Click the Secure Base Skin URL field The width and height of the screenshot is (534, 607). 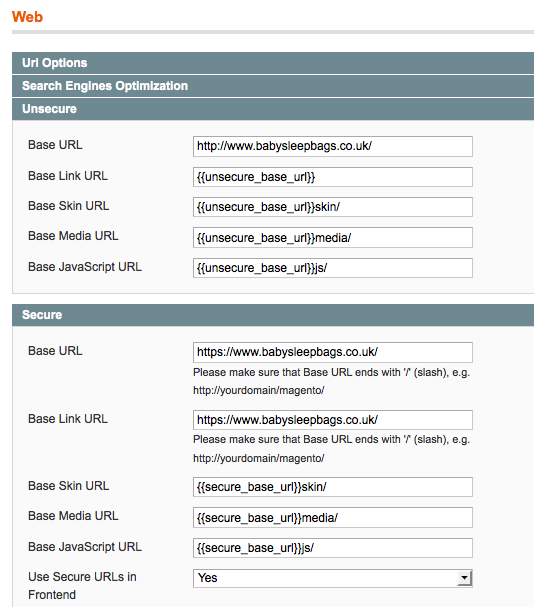click(x=333, y=487)
